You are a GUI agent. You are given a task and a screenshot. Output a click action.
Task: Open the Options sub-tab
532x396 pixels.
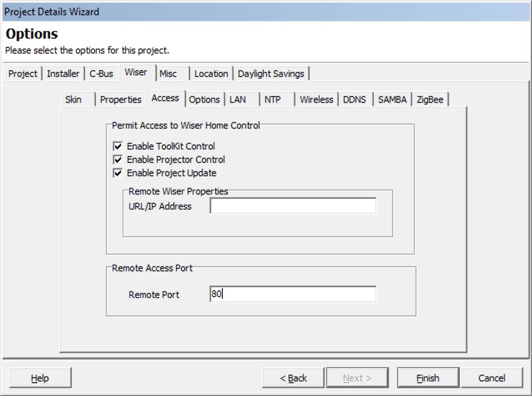[x=204, y=99]
